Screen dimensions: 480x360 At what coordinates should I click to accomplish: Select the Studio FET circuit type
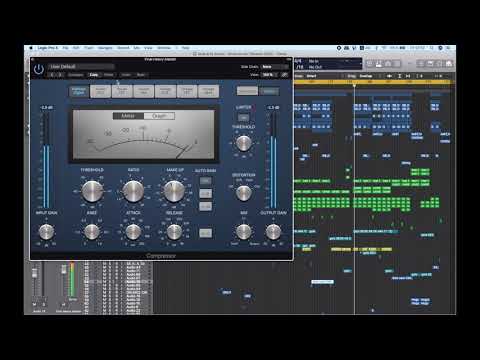[x=122, y=91]
